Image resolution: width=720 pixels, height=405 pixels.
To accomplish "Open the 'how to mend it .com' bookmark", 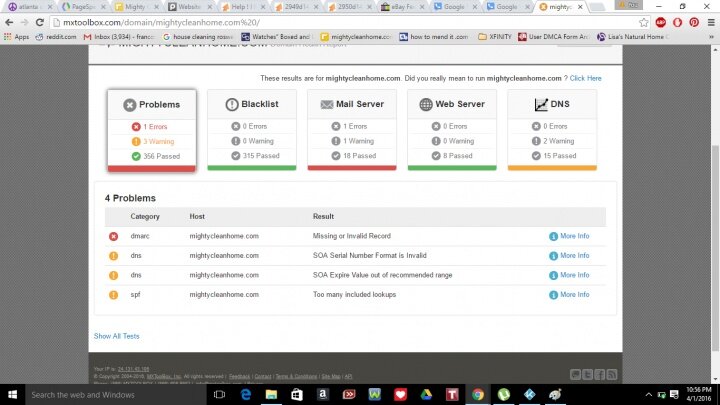I will tap(434, 37).
